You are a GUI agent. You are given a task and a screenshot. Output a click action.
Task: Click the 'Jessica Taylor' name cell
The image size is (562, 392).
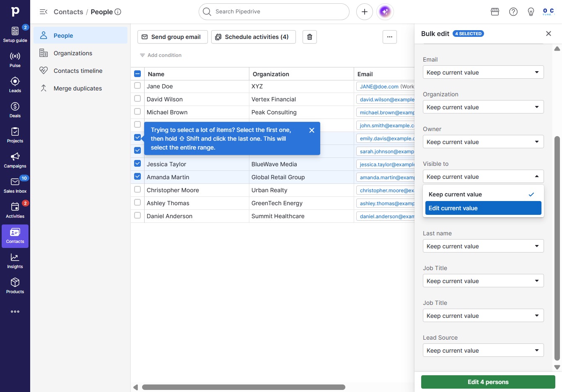(197, 164)
